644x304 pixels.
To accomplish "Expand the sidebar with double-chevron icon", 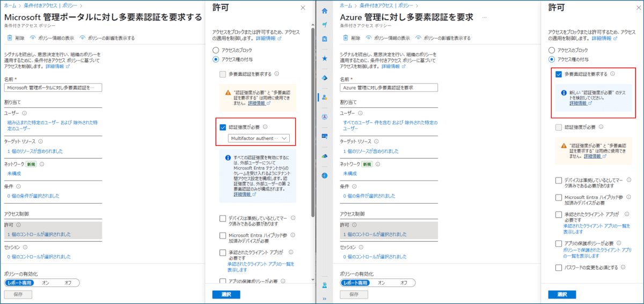I will 324,299.
